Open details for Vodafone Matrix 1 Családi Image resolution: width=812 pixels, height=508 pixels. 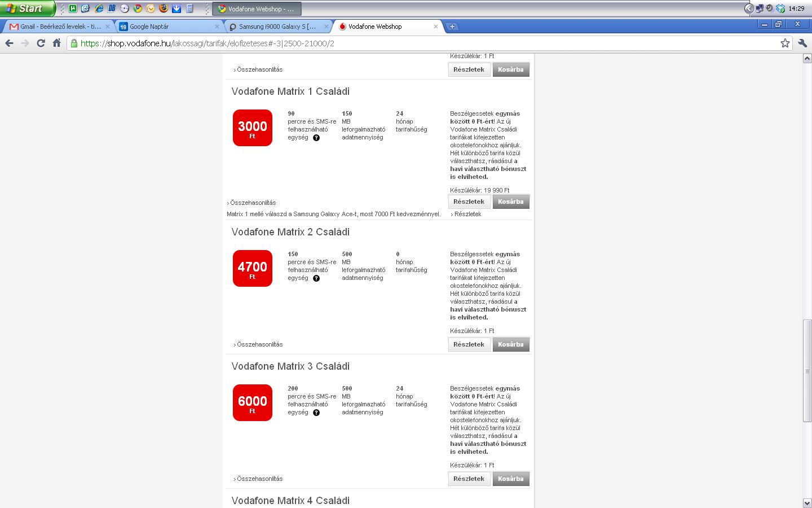pos(469,202)
